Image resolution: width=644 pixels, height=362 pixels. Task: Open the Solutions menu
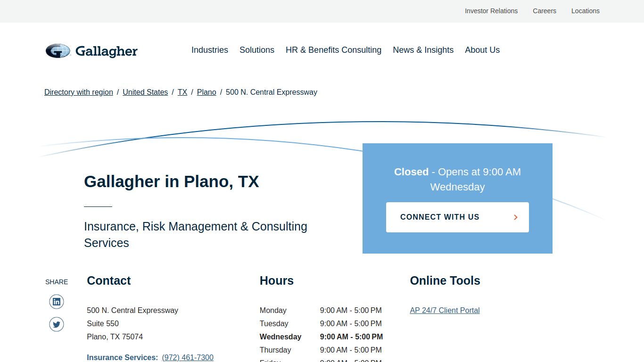[257, 50]
